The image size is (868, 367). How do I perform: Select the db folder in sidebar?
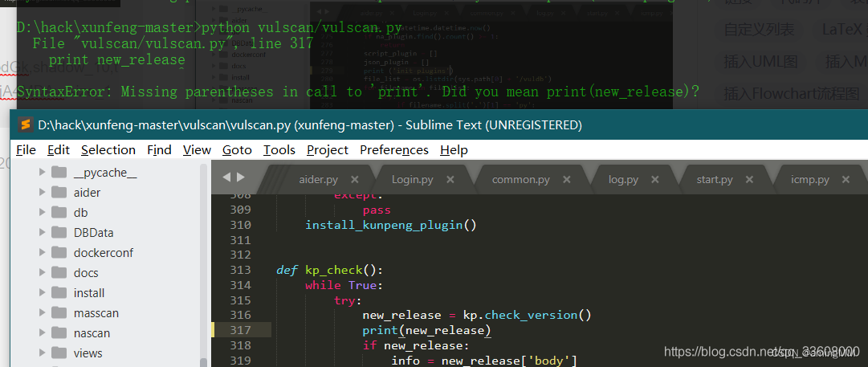[x=81, y=213]
